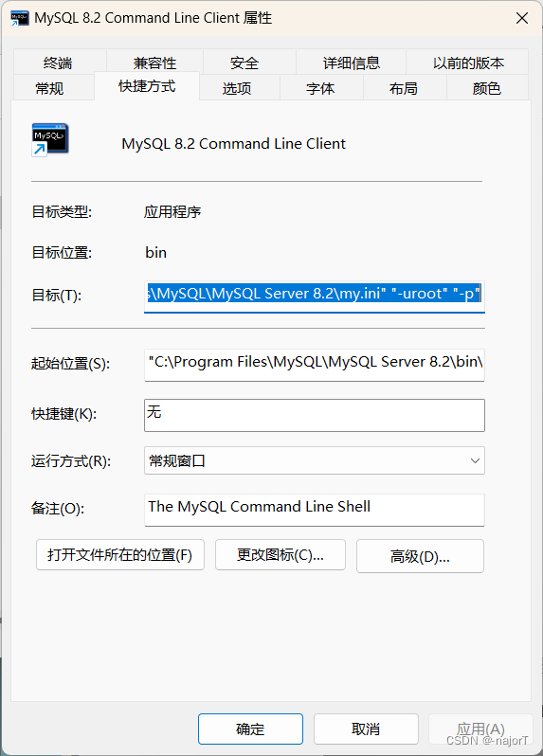
Task: Open the 颜色 tab
Action: click(x=487, y=88)
